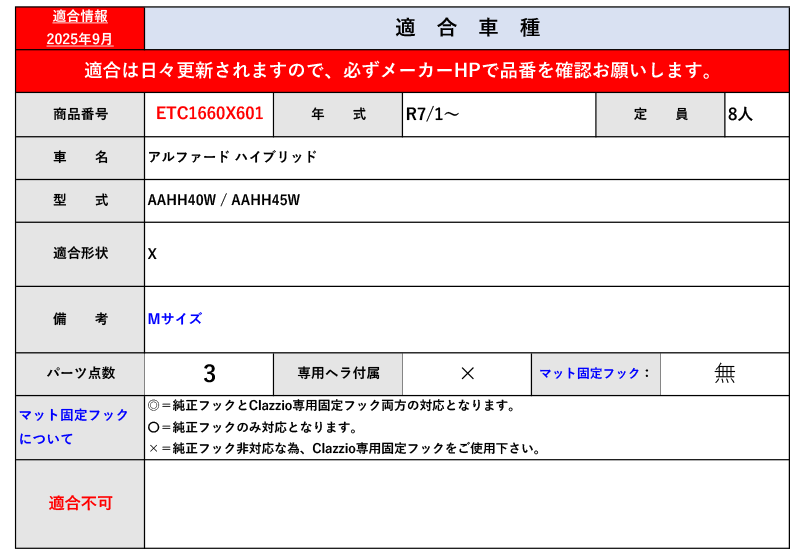Click the 年式 label cell
The image size is (799, 556).
[338, 114]
